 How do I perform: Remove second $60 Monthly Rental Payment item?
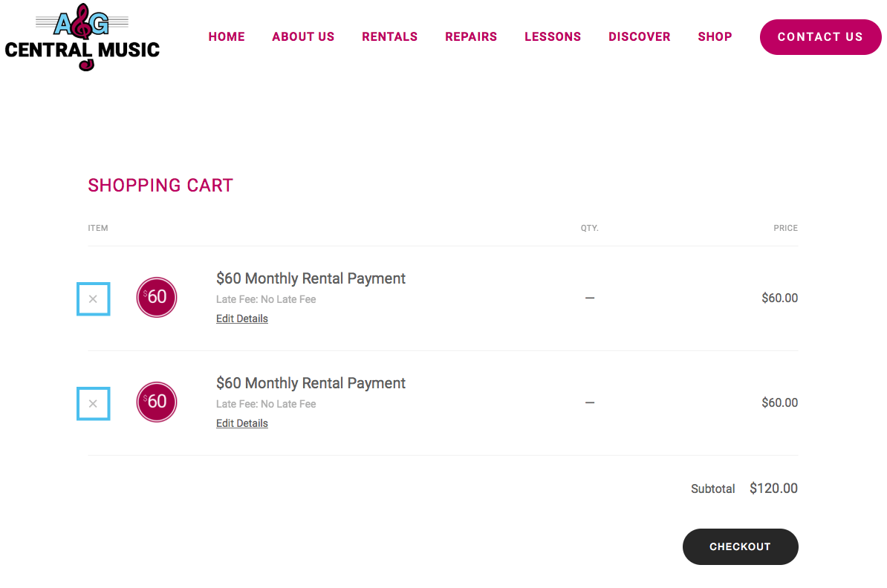[x=94, y=404]
